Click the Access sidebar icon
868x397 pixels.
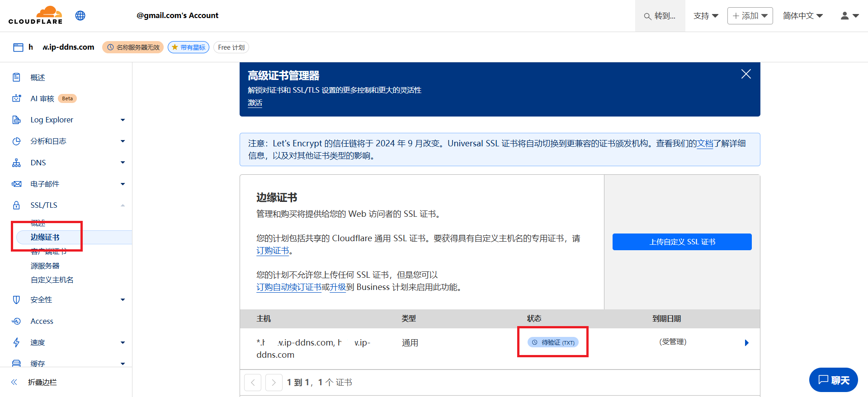click(x=17, y=321)
